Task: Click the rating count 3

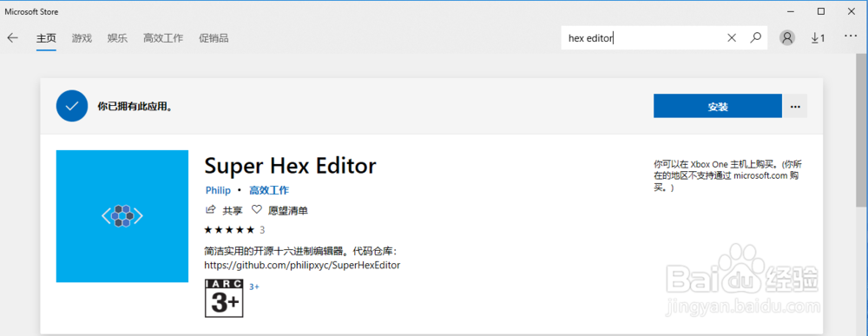Action: 262,229
